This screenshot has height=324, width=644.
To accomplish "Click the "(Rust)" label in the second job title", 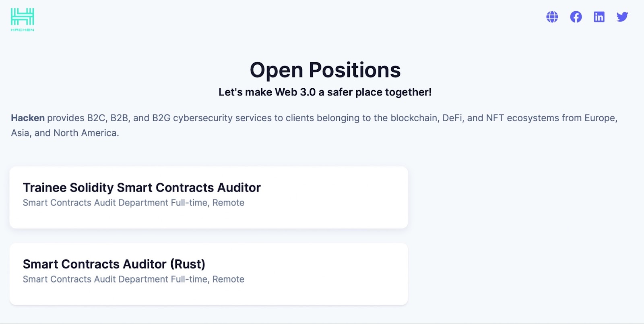I will click(x=188, y=264).
